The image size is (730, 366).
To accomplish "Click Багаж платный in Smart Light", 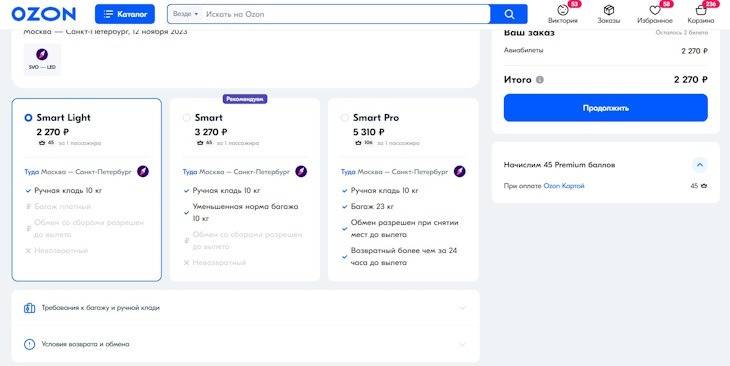I will point(62,206).
